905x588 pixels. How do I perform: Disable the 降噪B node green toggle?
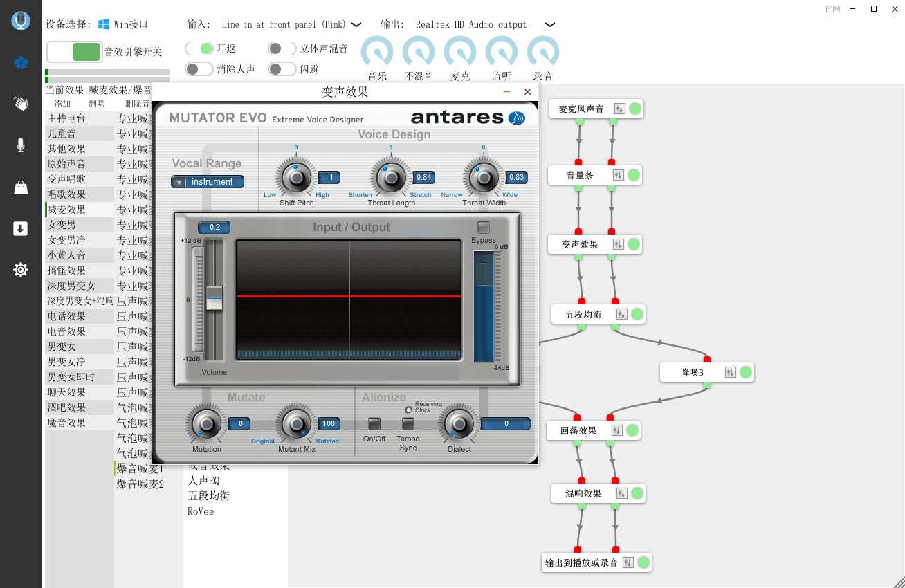click(x=745, y=372)
